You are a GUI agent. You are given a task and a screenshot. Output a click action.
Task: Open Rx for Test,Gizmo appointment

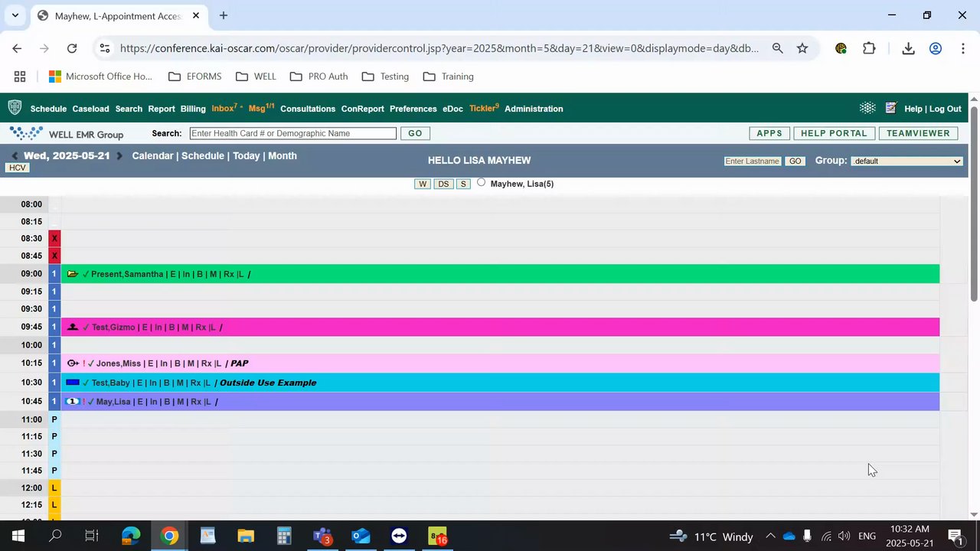201,328
